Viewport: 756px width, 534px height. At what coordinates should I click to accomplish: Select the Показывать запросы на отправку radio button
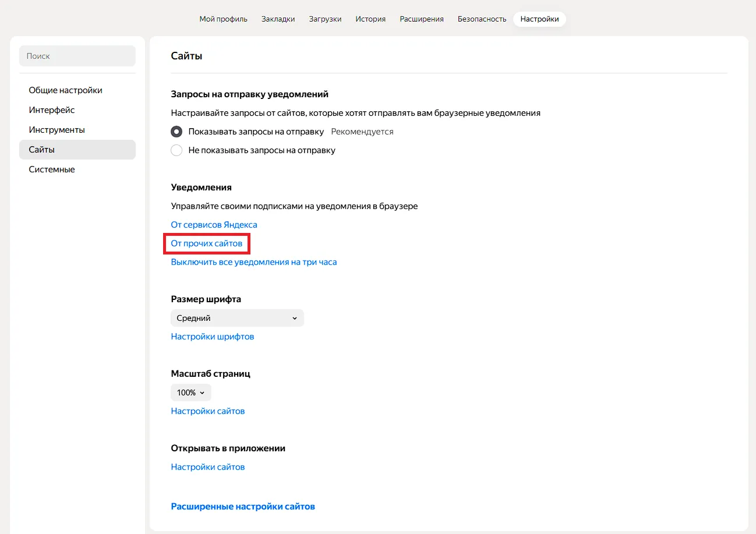[176, 132]
